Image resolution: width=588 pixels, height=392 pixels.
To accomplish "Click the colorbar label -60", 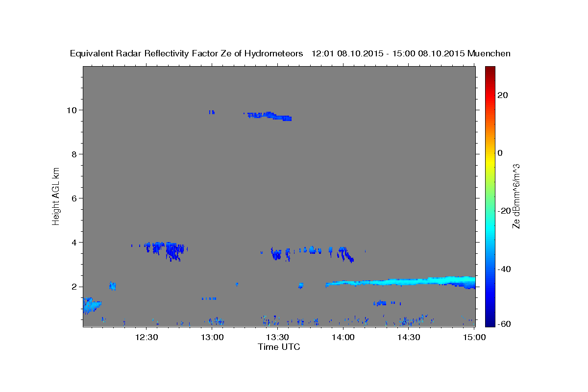I will (x=505, y=324).
